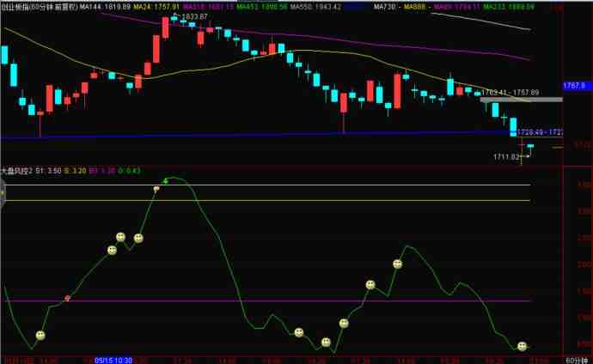This screenshot has height=364, width=593.
Task: Select the latest cyan candlestick at far right
Action: coord(530,148)
